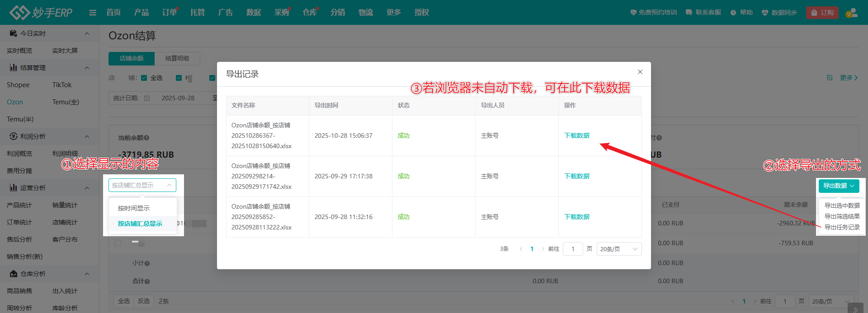Open the 20条/页 page size dropdown in dialog
Screen dimensions: 868x313
pos(619,249)
